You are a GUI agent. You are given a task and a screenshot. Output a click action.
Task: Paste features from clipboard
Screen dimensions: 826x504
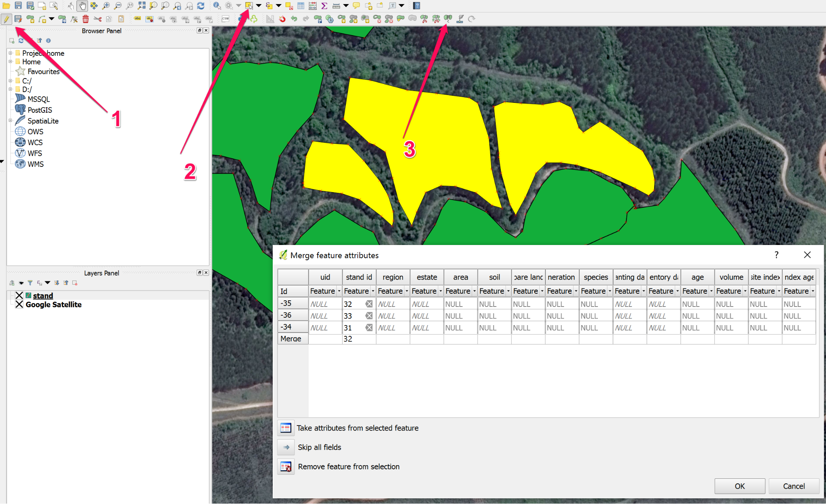121,19
